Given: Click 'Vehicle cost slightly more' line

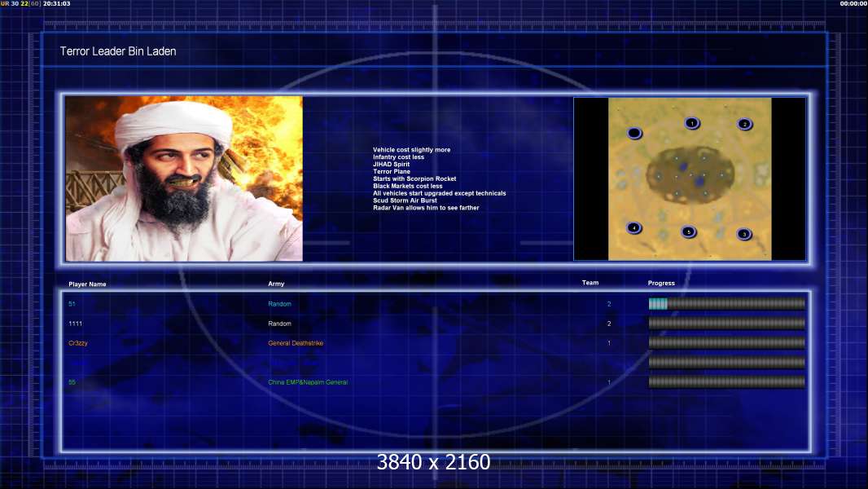Looking at the screenshot, I should coord(411,149).
